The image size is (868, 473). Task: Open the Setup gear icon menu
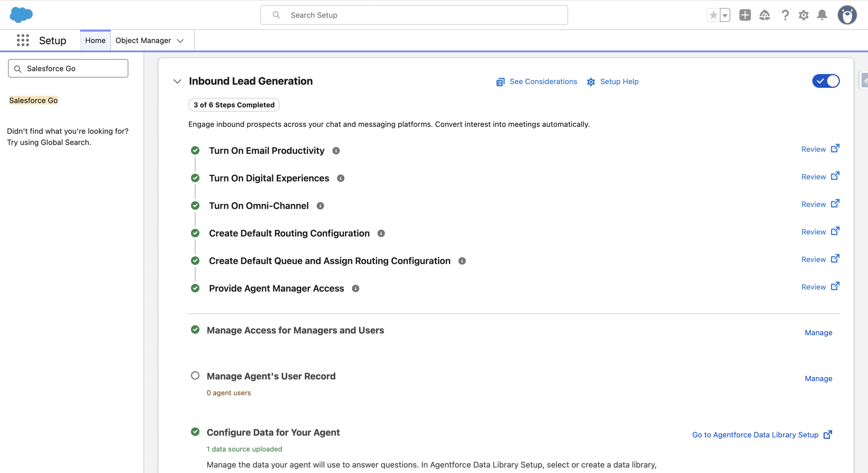pos(803,15)
